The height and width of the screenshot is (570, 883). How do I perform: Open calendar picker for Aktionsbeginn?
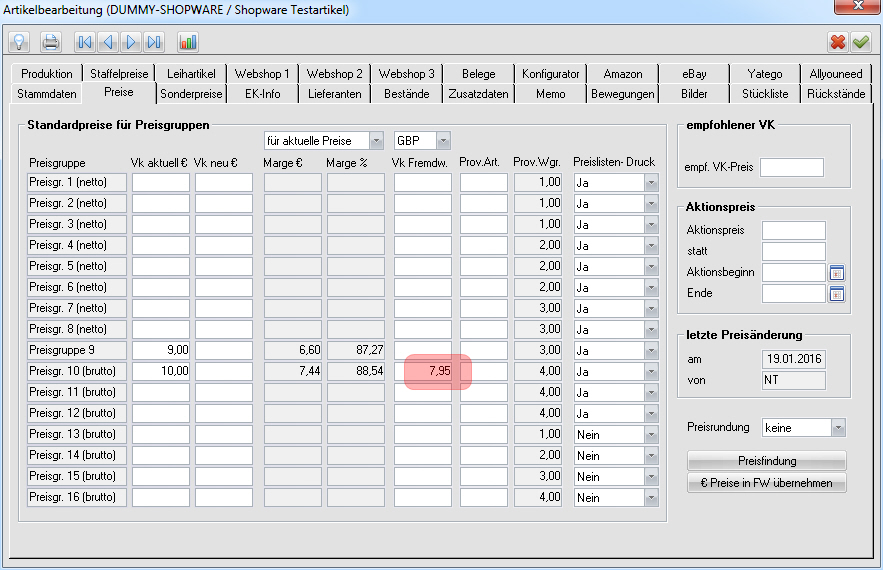coord(837,273)
